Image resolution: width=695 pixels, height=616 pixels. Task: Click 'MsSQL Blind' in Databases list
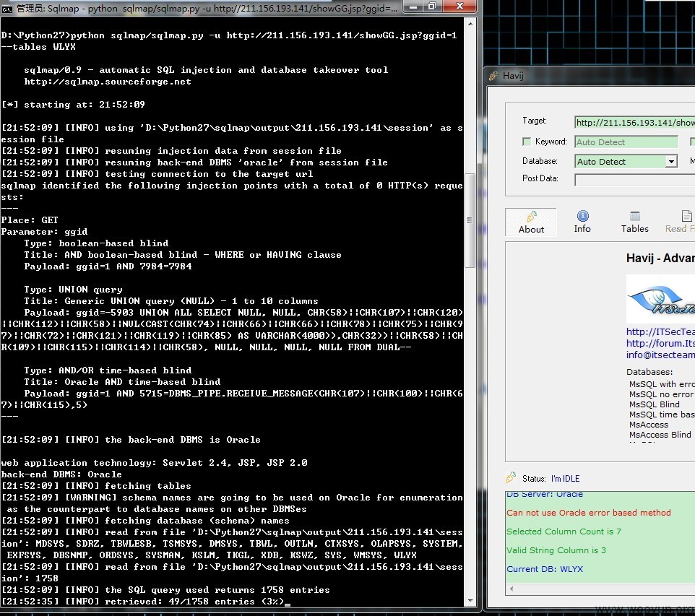pyautogui.click(x=655, y=404)
